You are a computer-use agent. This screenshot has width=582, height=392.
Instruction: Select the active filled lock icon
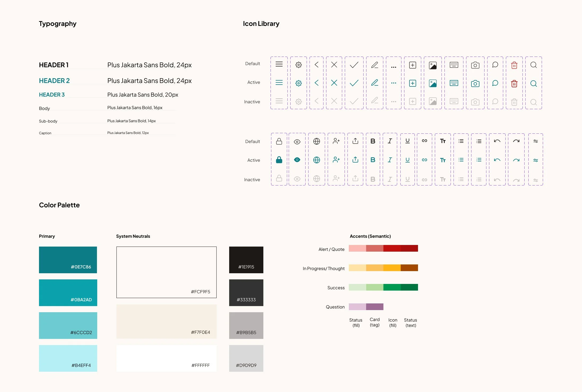[279, 160]
